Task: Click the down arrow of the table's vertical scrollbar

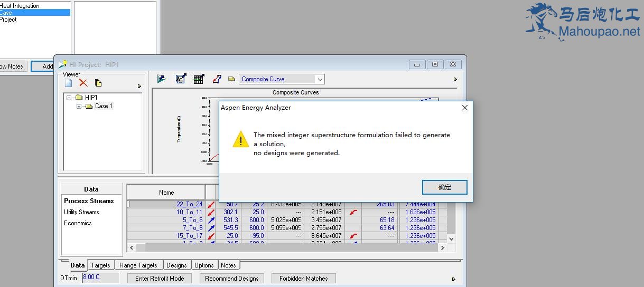Action: tap(451, 239)
